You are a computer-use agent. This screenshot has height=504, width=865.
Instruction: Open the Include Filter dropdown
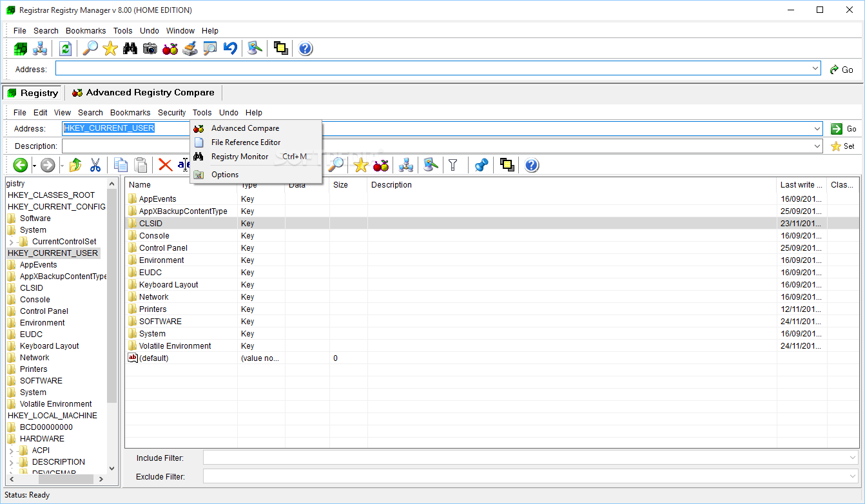click(x=852, y=458)
